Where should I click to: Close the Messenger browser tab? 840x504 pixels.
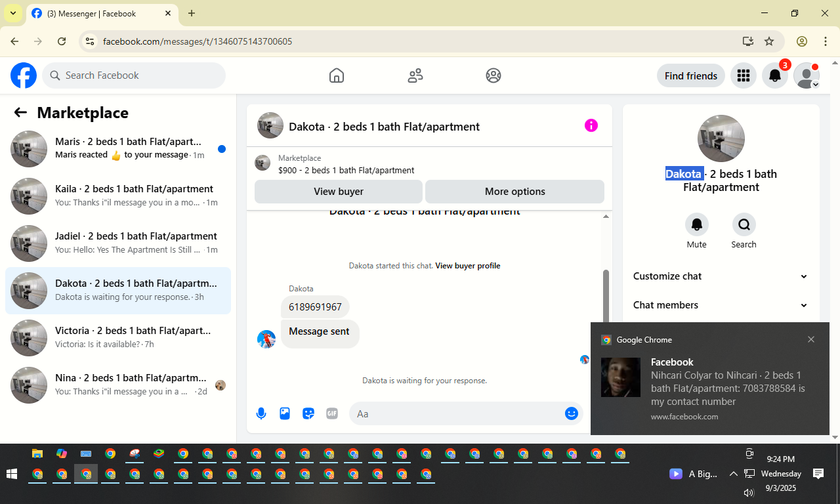(168, 13)
